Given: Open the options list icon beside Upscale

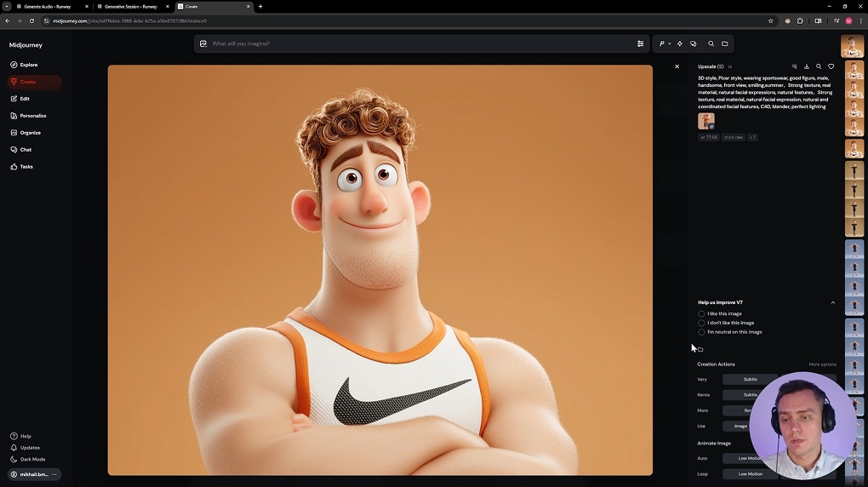Looking at the screenshot, I should coord(794,66).
